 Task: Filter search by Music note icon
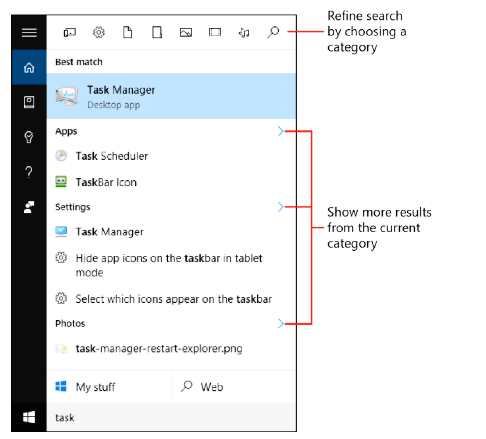244,32
